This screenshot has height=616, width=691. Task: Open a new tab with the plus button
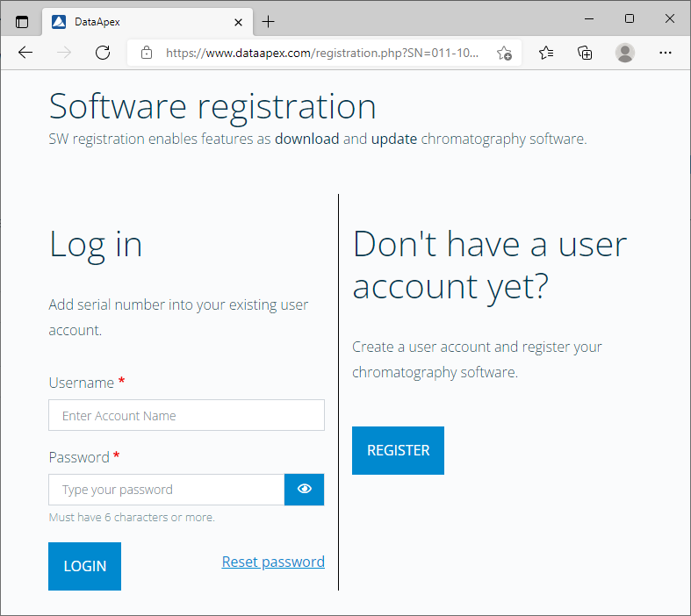[x=268, y=22]
